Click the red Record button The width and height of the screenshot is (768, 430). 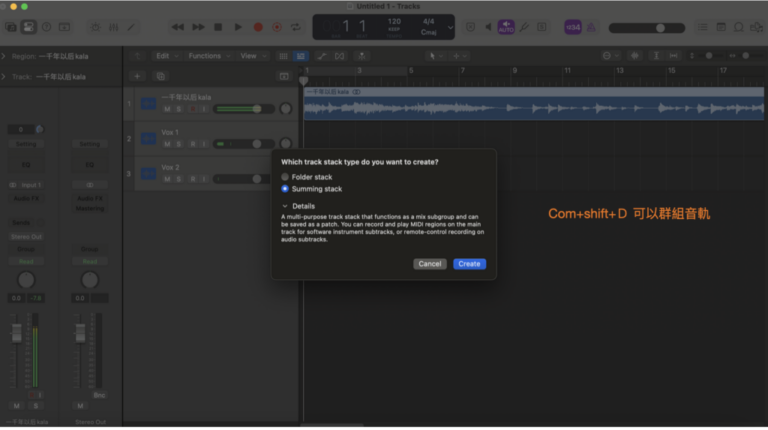tap(258, 27)
